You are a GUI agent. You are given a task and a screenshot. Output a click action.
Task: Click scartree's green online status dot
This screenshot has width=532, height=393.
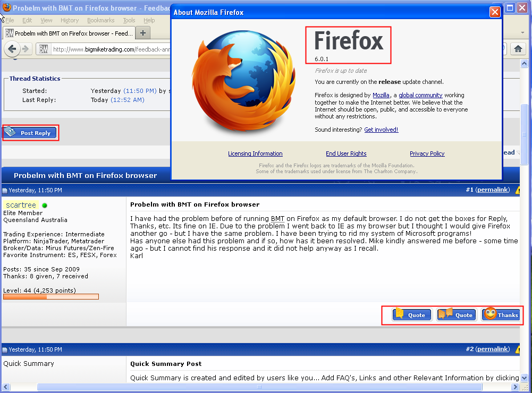pyautogui.click(x=45, y=205)
